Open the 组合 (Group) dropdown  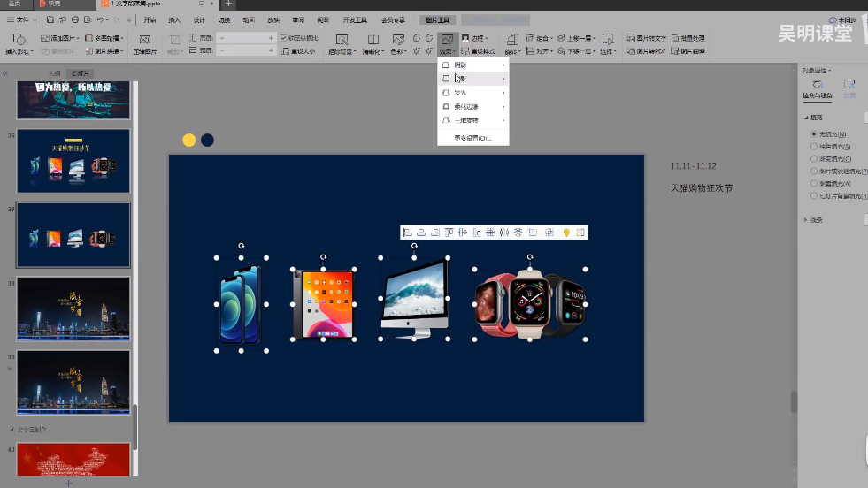point(540,38)
